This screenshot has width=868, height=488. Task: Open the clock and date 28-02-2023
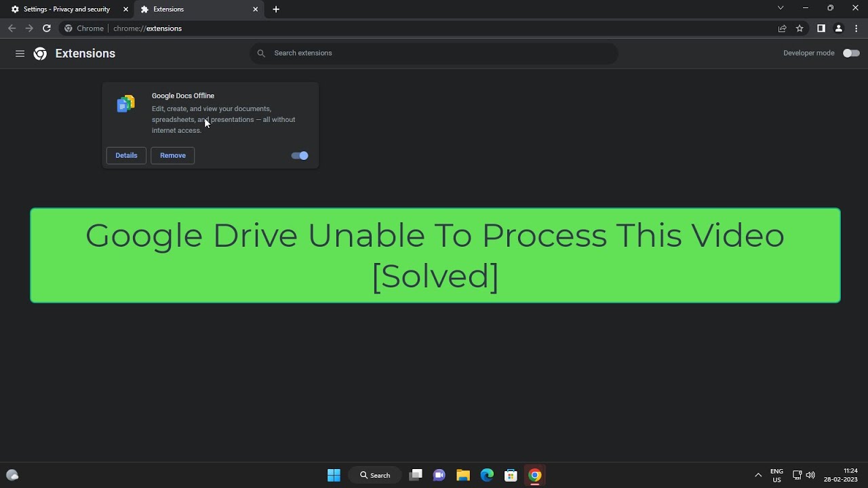point(841,475)
